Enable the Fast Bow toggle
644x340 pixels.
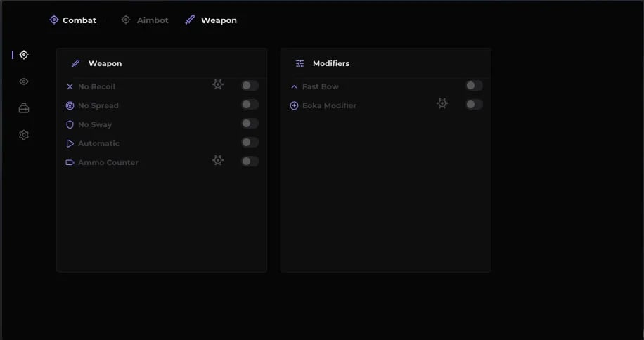click(474, 85)
